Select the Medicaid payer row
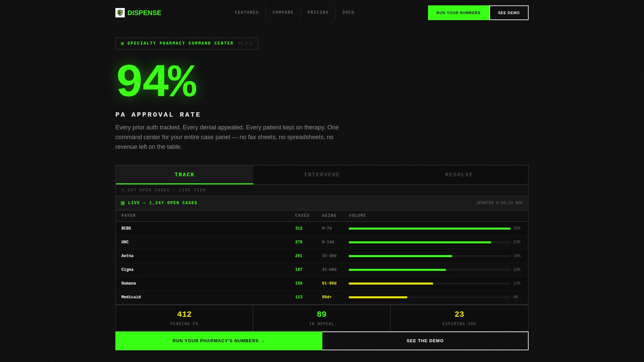This screenshot has height=362, width=644. 322,297
